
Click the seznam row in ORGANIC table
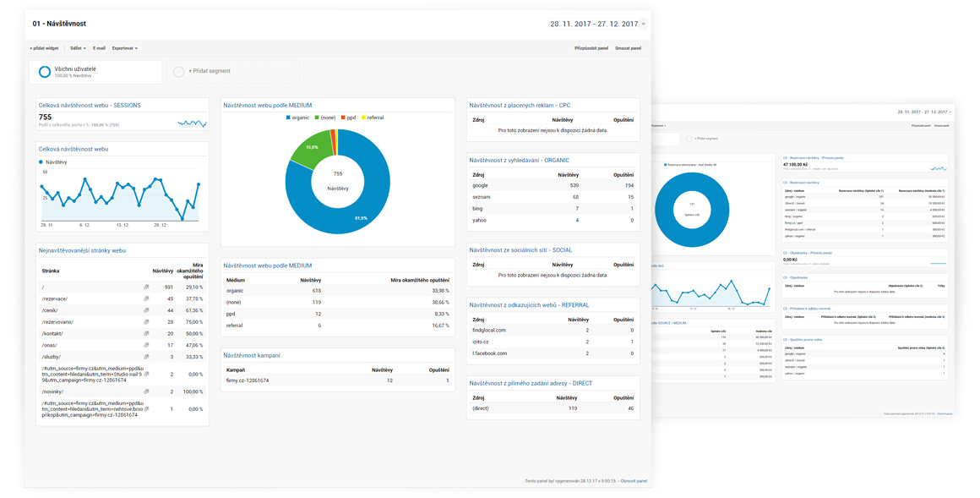tap(553, 197)
